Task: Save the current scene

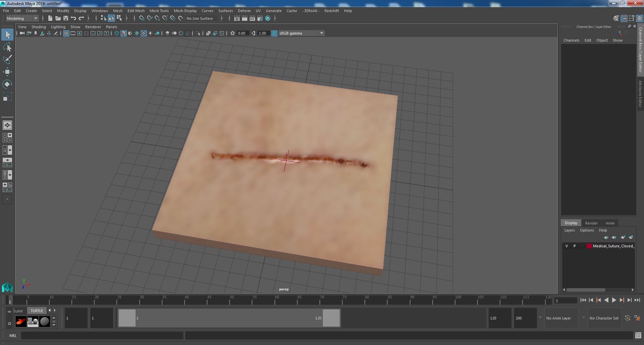Action: 66,18
